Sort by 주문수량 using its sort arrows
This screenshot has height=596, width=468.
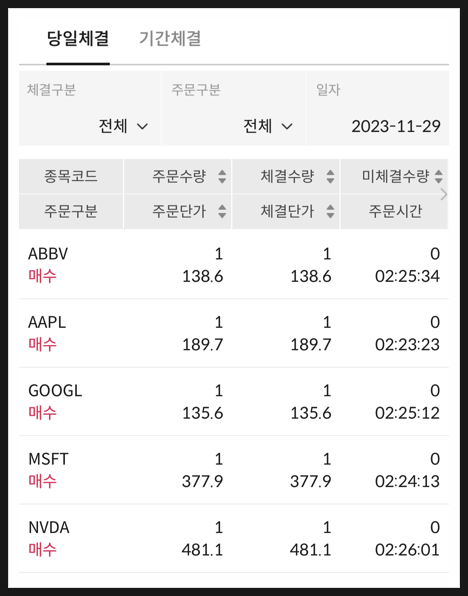(222, 176)
